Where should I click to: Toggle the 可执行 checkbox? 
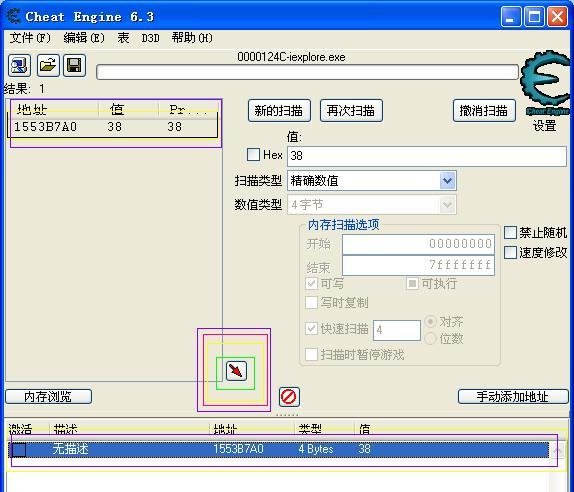[412, 283]
